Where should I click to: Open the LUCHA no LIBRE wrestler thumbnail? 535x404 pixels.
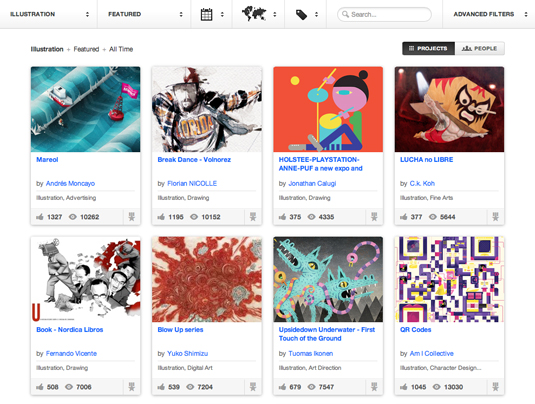tap(449, 109)
